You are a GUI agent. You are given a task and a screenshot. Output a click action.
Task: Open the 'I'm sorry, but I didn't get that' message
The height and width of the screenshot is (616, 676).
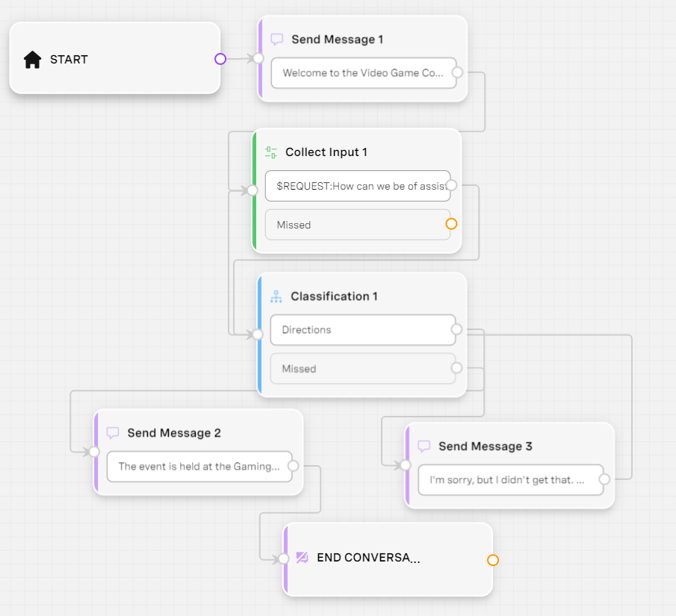(x=511, y=480)
